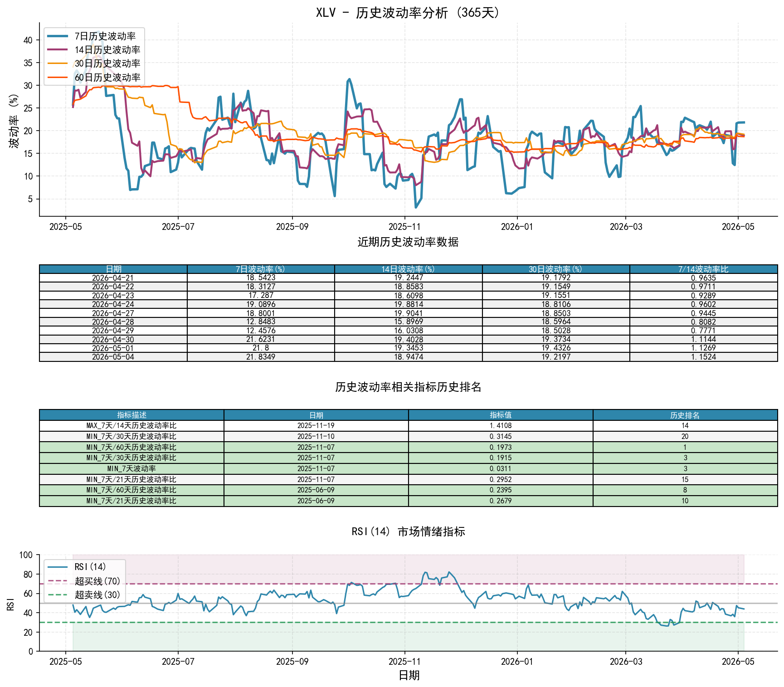
Task: Click the '日期' header of the recent volatility table
Action: click(x=113, y=269)
